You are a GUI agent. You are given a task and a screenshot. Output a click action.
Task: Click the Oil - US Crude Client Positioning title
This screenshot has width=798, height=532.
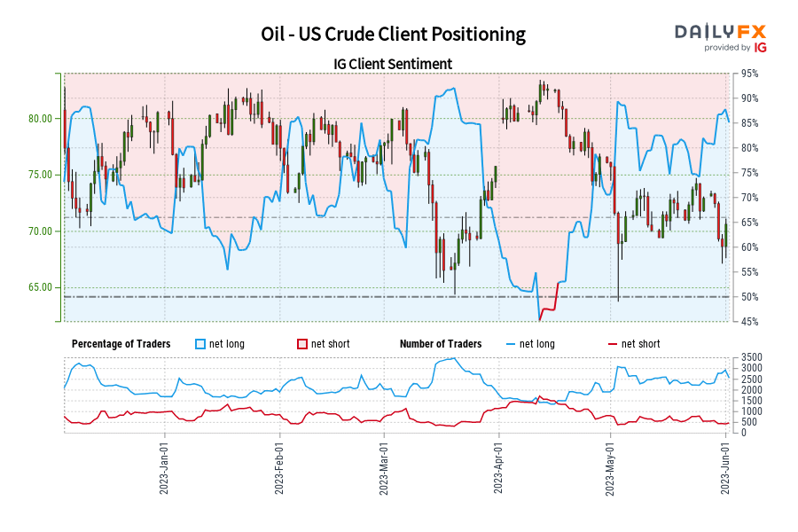coord(393,35)
